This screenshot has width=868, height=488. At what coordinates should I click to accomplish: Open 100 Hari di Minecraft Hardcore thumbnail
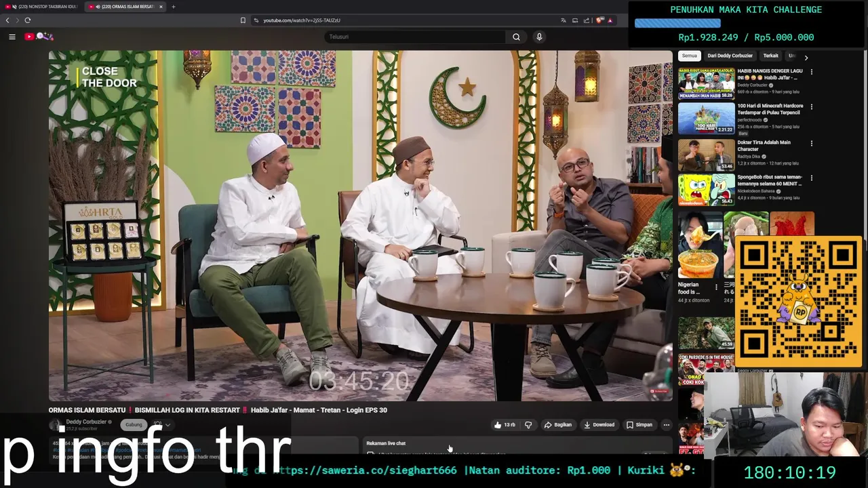point(706,119)
